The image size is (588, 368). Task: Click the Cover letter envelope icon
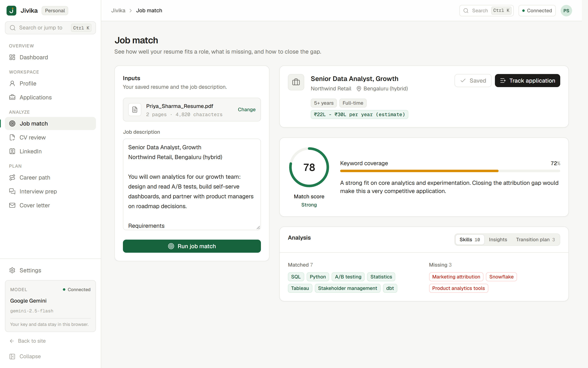point(12,205)
